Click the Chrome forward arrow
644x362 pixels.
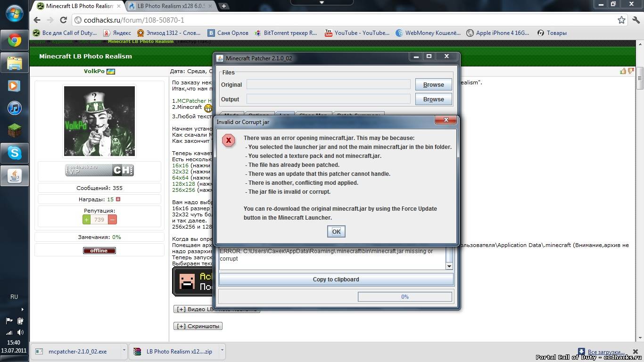(x=50, y=20)
